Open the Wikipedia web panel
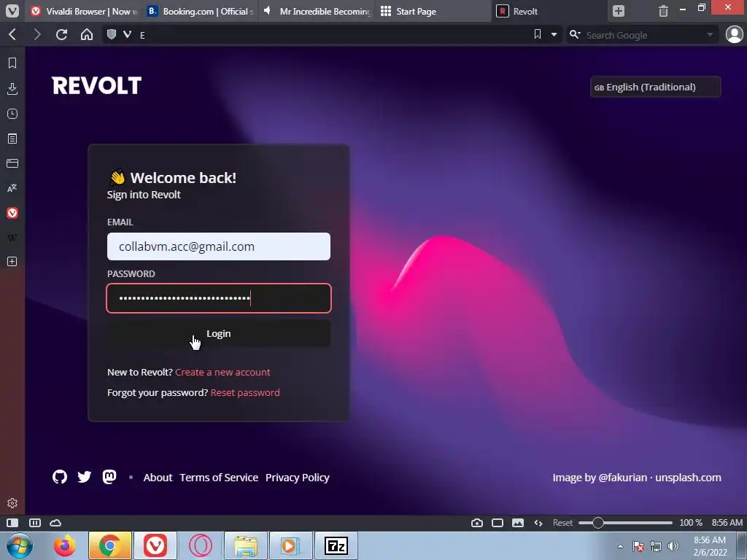Screen dimensions: 747x560 (x=12, y=238)
